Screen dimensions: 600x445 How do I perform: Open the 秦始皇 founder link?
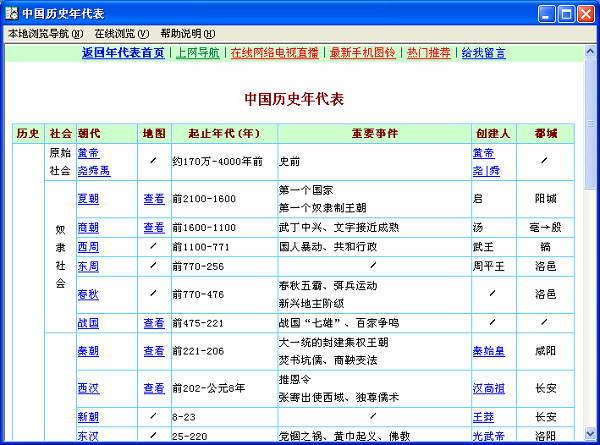[x=489, y=351]
